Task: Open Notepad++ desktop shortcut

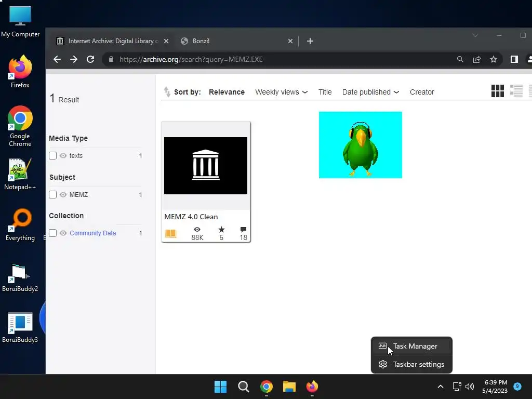Action: (20, 174)
